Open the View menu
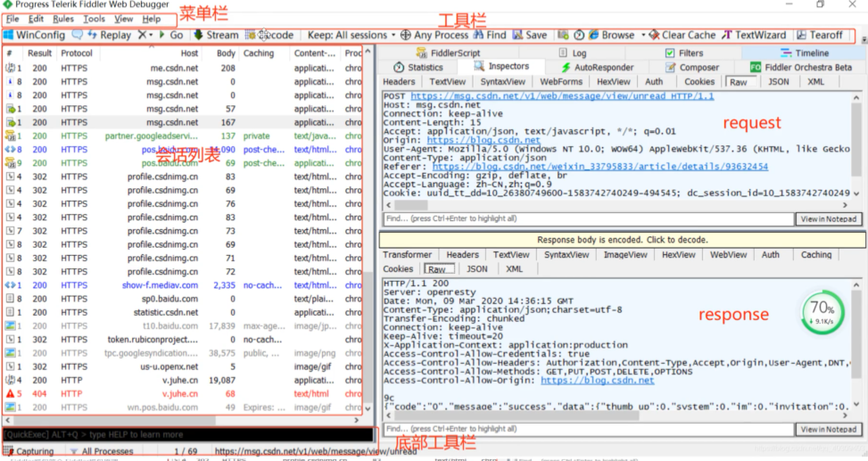The height and width of the screenshot is (461, 868). click(123, 19)
